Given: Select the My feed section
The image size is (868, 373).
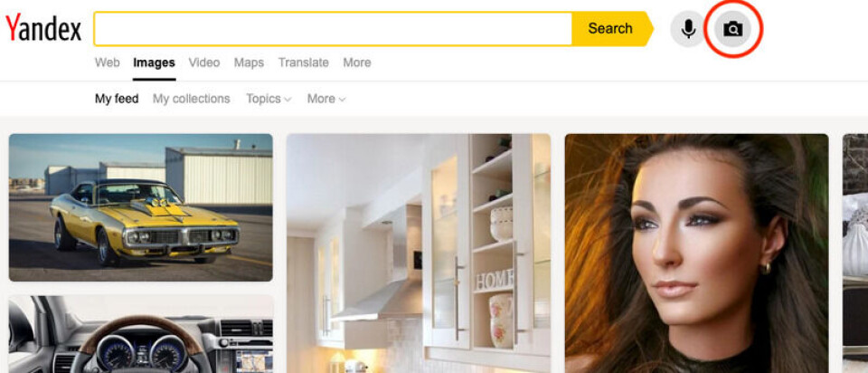Looking at the screenshot, I should (x=117, y=99).
